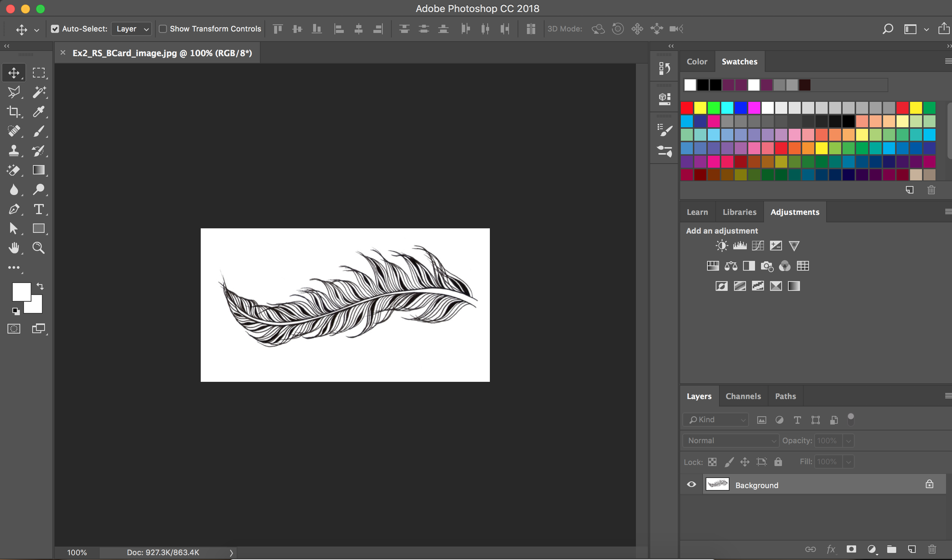Enable Show Transform Controls
Image resolution: width=952 pixels, height=560 pixels.
(x=163, y=29)
